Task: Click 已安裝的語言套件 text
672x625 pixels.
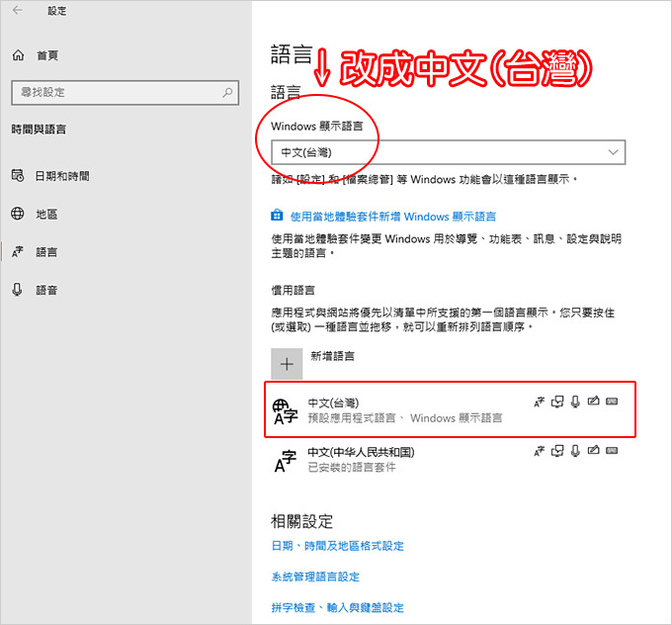Action: tap(352, 467)
